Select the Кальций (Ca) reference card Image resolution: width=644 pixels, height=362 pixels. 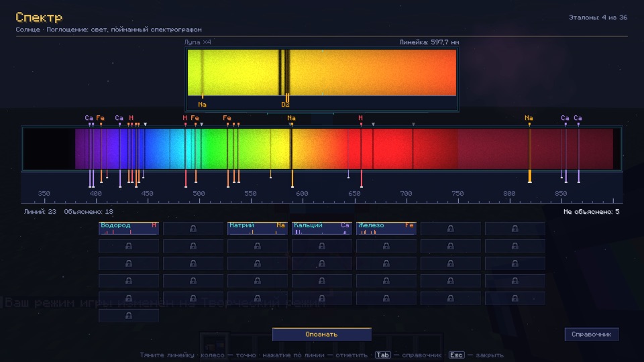[x=322, y=229]
